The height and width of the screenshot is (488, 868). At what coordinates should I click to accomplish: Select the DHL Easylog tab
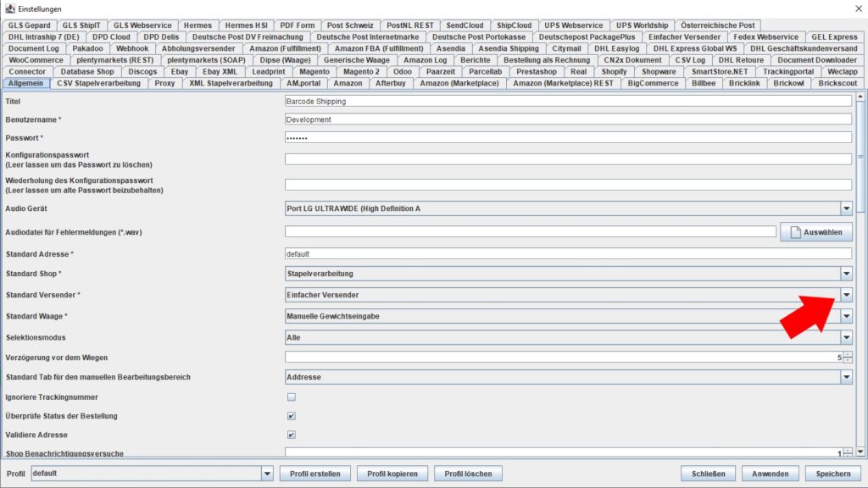click(616, 48)
